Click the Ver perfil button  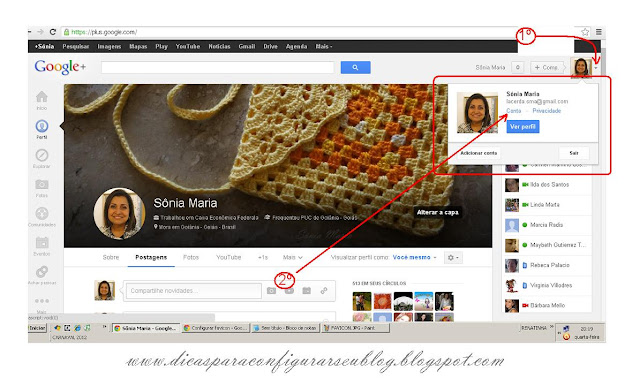point(523,127)
